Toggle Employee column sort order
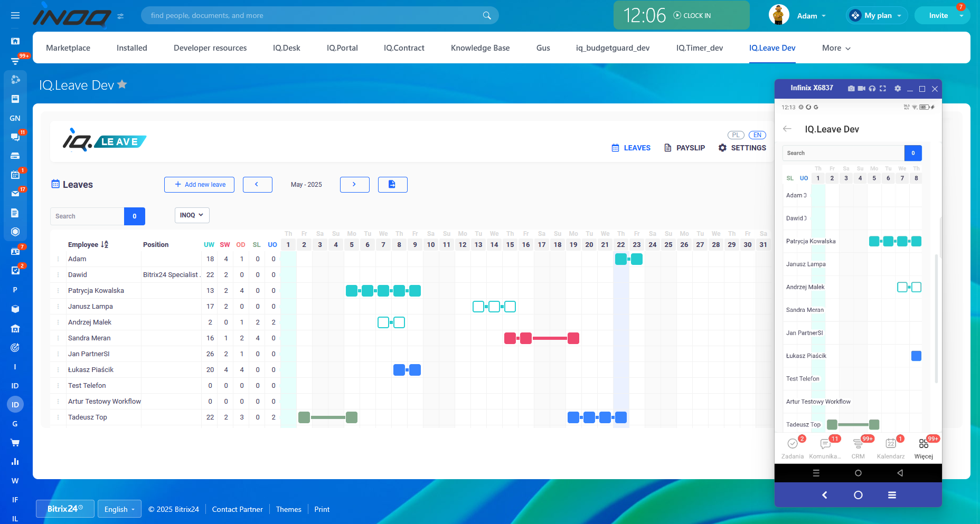 (105, 244)
